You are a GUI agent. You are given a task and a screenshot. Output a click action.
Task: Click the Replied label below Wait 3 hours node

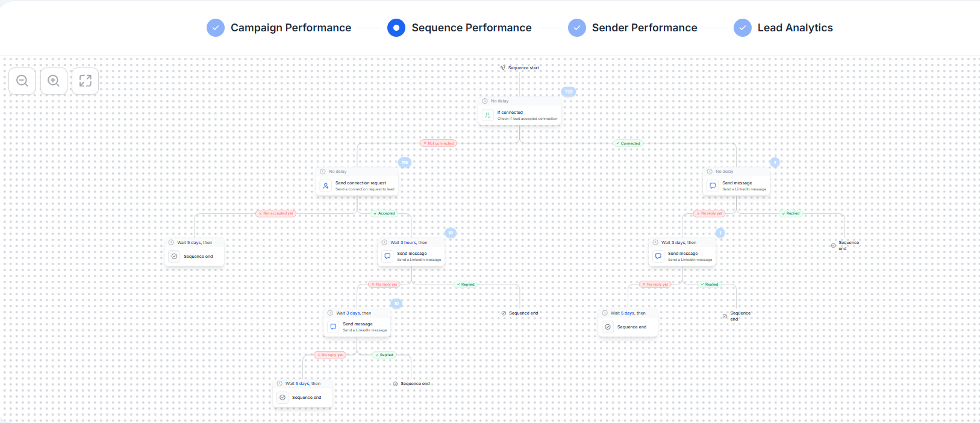(466, 284)
